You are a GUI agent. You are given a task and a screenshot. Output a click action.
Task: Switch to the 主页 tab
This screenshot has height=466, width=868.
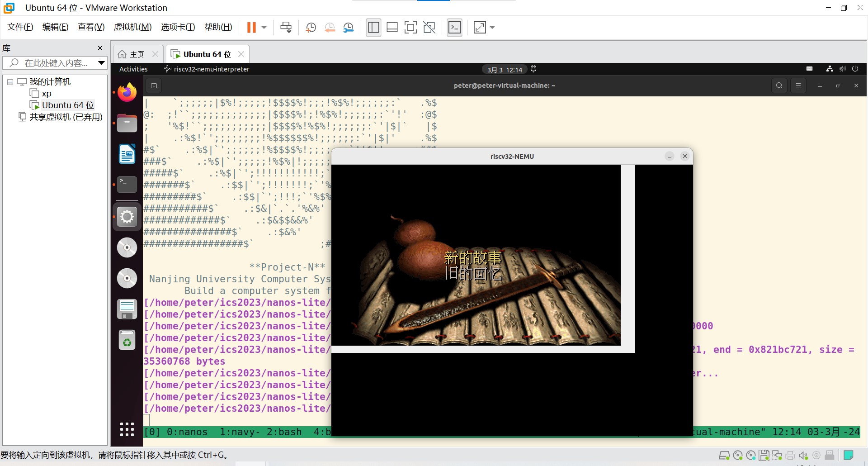(x=137, y=54)
